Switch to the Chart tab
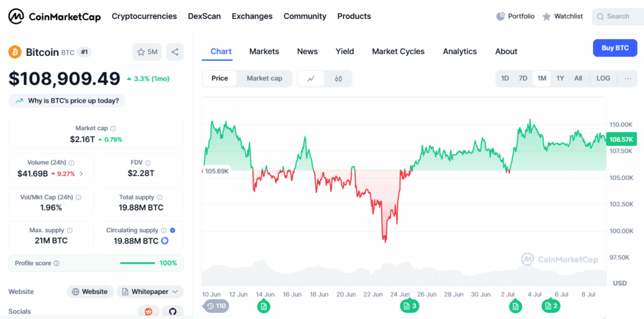 pos(221,52)
